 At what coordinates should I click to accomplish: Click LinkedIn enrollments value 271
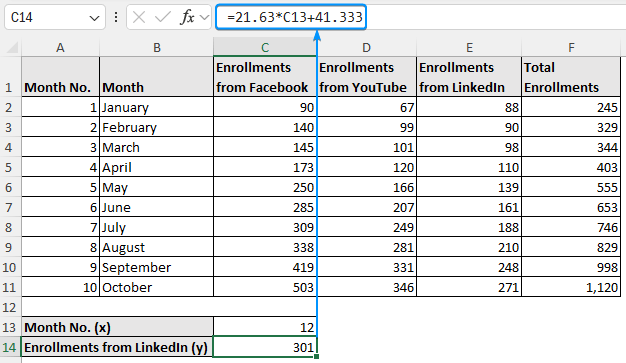469,287
